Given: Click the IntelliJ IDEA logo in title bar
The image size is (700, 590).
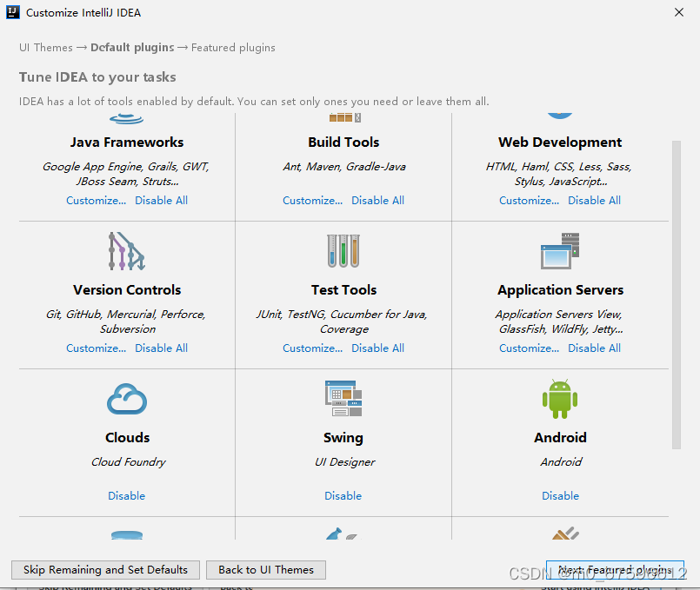Looking at the screenshot, I should 13,13.
